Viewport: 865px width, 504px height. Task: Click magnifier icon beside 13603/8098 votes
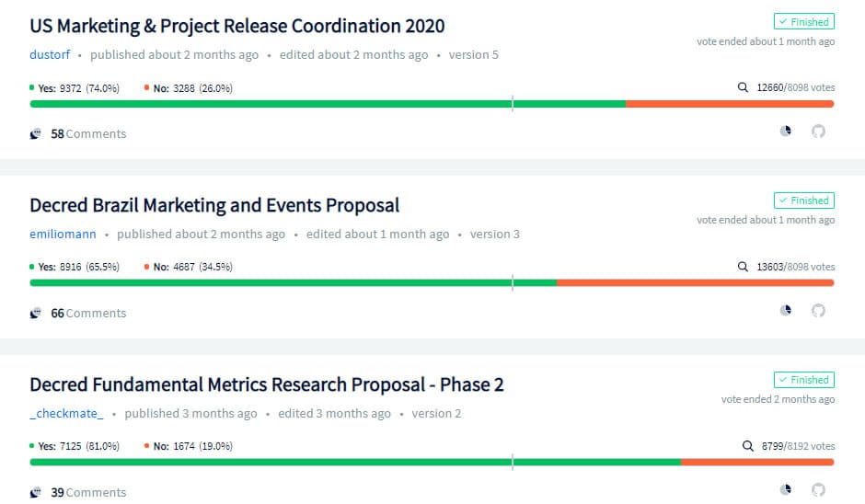click(x=744, y=267)
